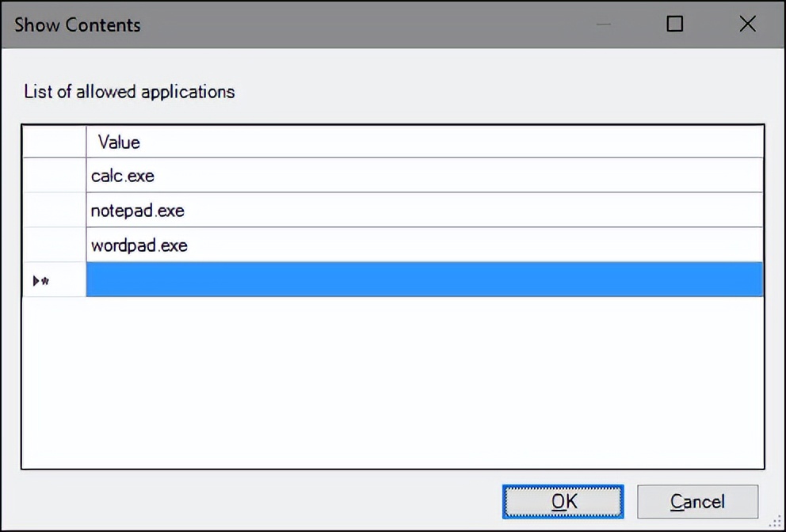Select the notepad.exe entry
Viewport: 786px width, 532px height.
coord(137,211)
